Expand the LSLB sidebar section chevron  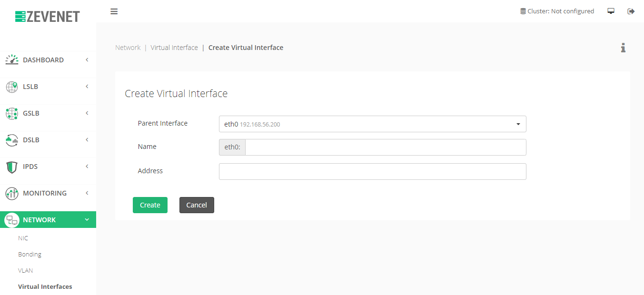tap(87, 87)
